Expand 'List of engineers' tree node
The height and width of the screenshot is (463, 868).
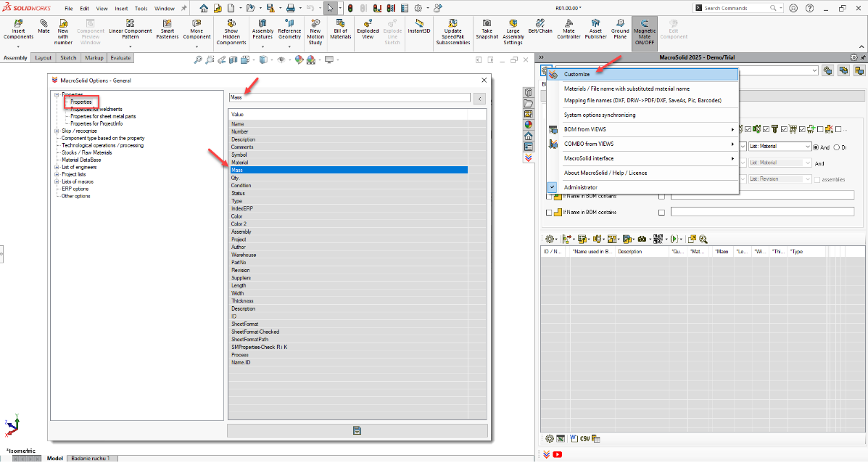click(x=57, y=167)
